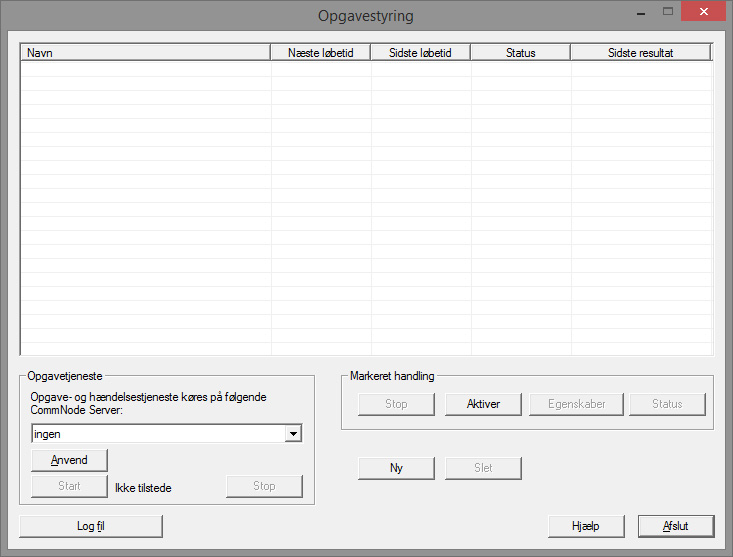The image size is (733, 557).
Task: Open the Log fil button
Action: [91, 527]
